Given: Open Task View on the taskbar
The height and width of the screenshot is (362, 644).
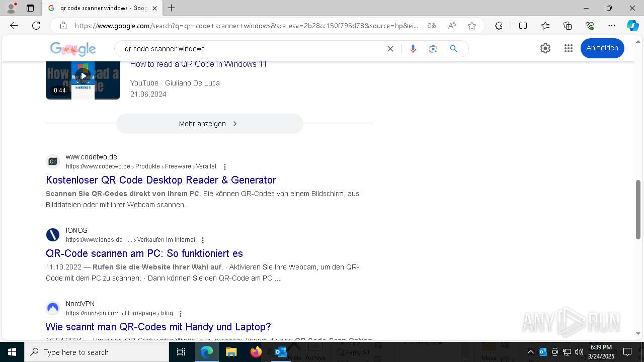Looking at the screenshot, I should click(x=181, y=352).
